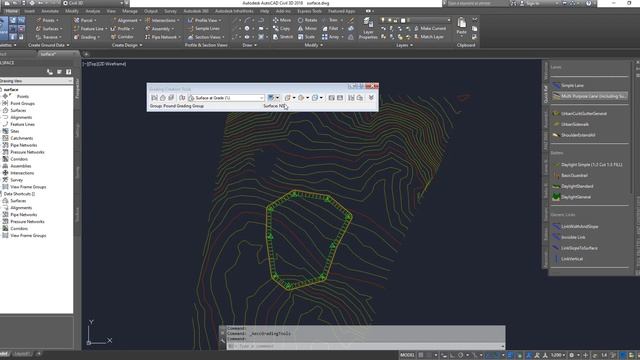Open the Alignment dropdown in ribbon
Image resolution: width=640 pixels, height=360 pixels.
click(x=126, y=20)
